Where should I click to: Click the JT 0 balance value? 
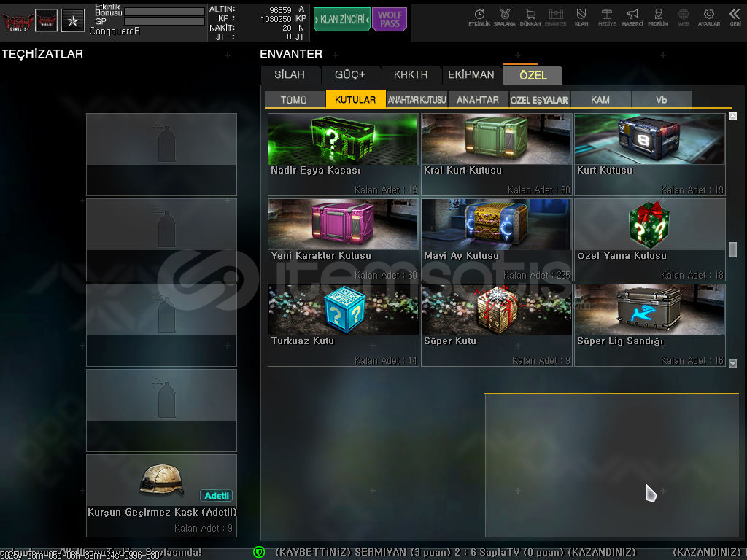(289, 36)
